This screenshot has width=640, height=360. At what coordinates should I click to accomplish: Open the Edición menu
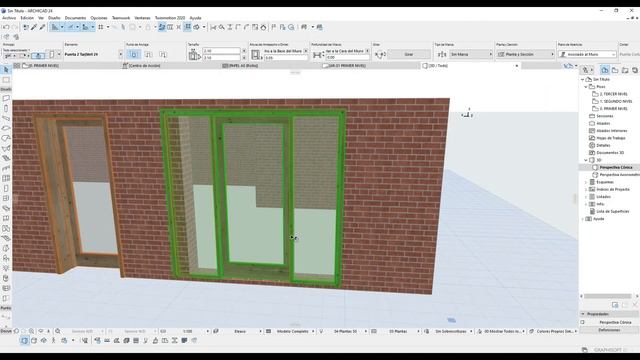point(27,18)
